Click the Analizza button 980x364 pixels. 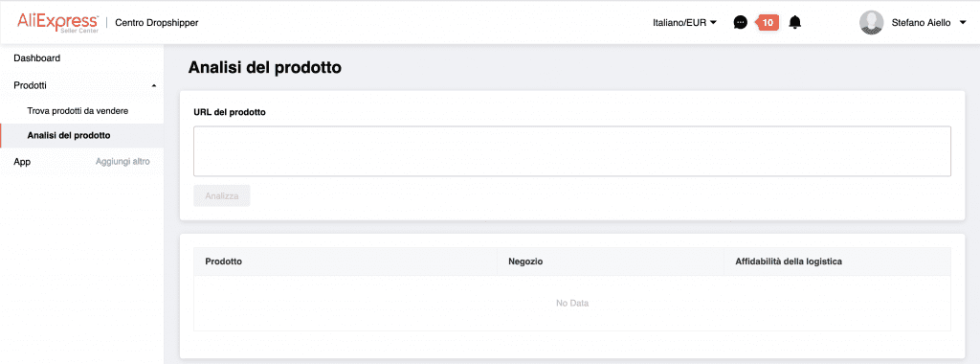(x=222, y=195)
